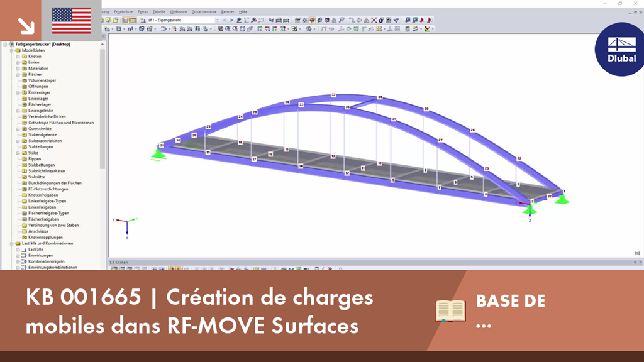Go to next load case arrow
644x362 pixels.
pyautogui.click(x=231, y=20)
